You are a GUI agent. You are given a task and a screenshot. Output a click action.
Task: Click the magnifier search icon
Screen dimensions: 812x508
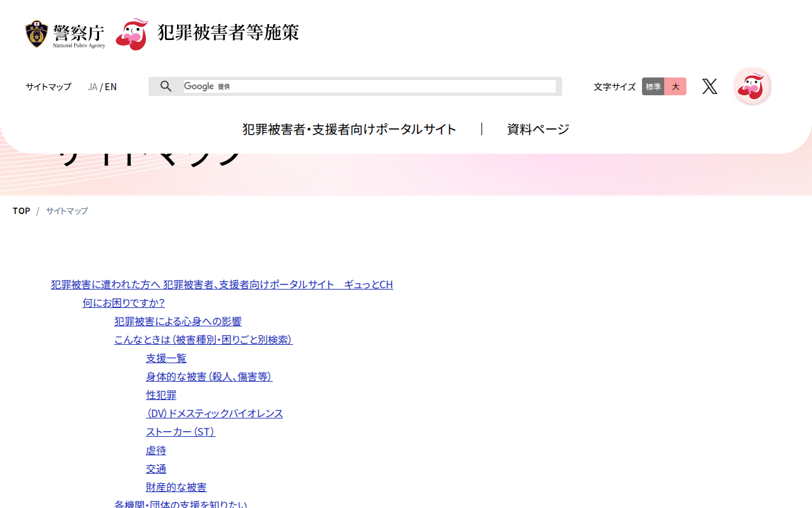166,86
